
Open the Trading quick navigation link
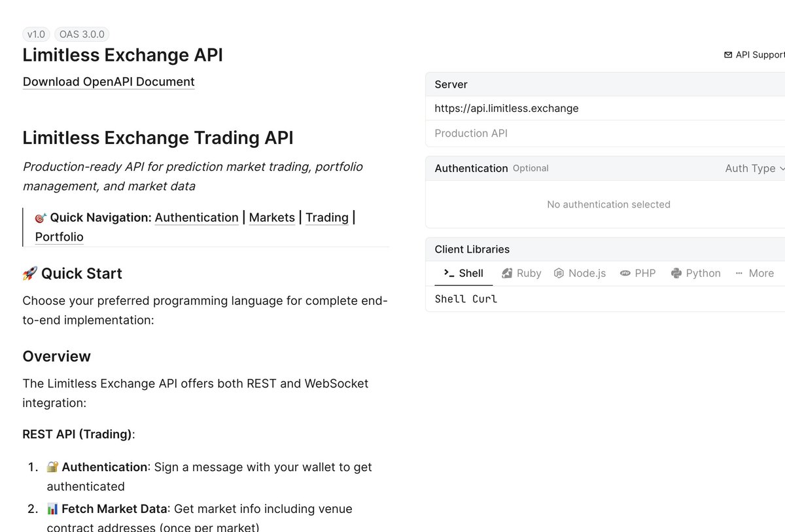tap(326, 217)
